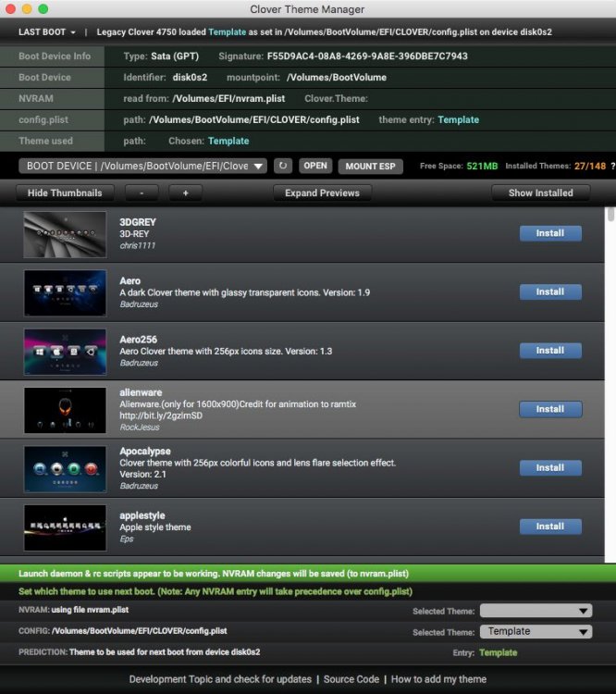Click the theme entry Template value
616x694 pixels.
click(x=459, y=119)
